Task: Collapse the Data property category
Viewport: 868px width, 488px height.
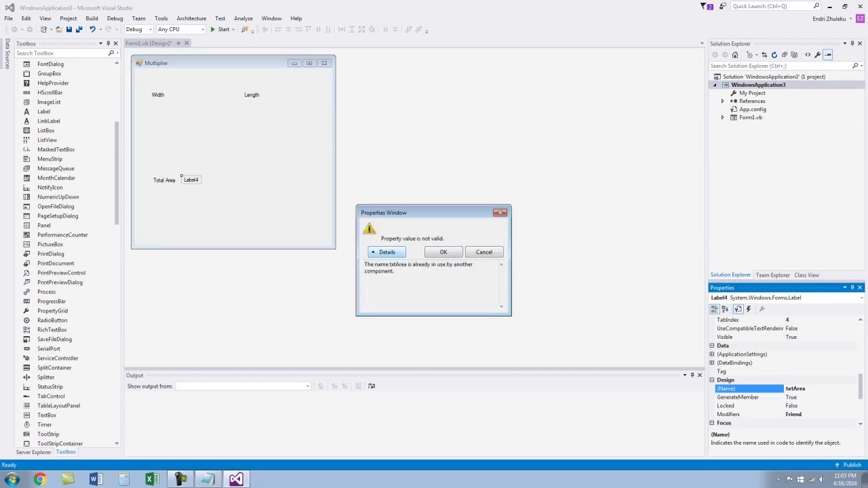Action: (712, 346)
